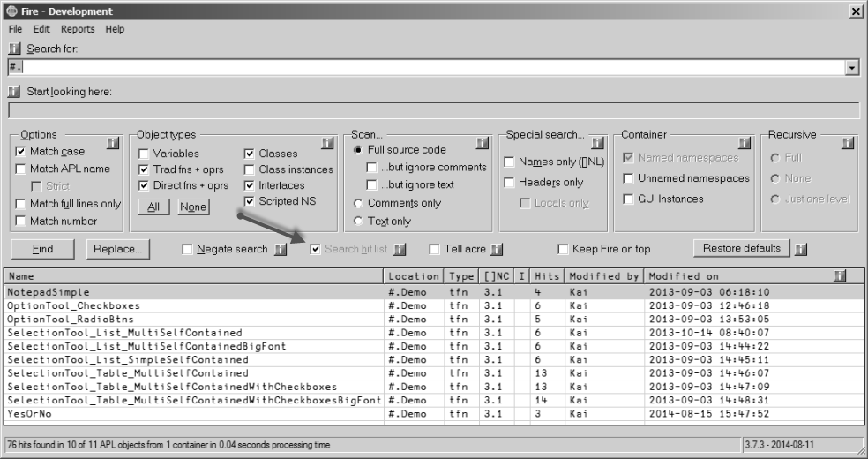
Task: Click the Find button
Action: click(42, 249)
